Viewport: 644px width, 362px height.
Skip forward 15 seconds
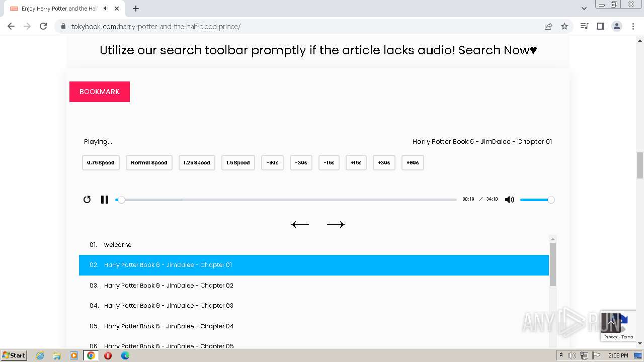356,162
